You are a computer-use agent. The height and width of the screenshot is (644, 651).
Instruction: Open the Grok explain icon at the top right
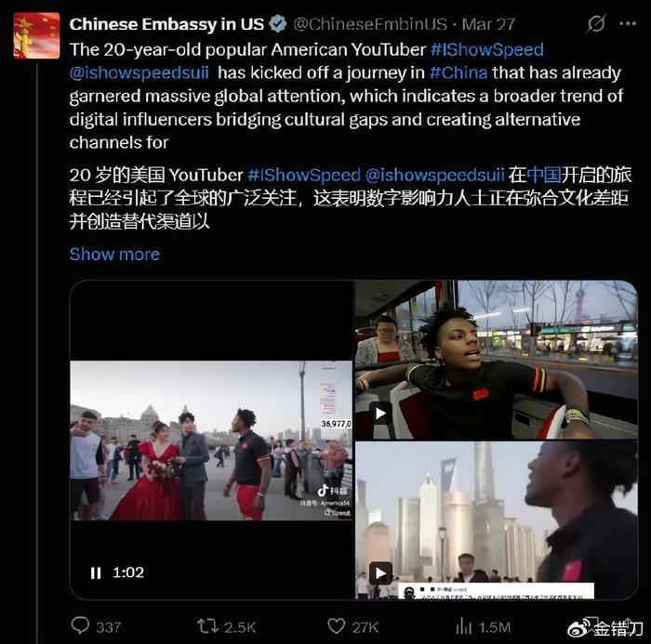(x=596, y=23)
